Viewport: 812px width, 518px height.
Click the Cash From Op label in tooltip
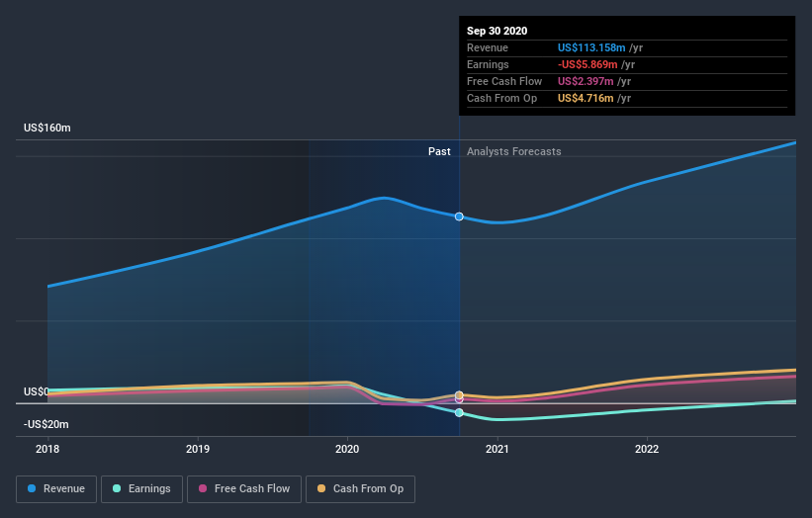[501, 98]
